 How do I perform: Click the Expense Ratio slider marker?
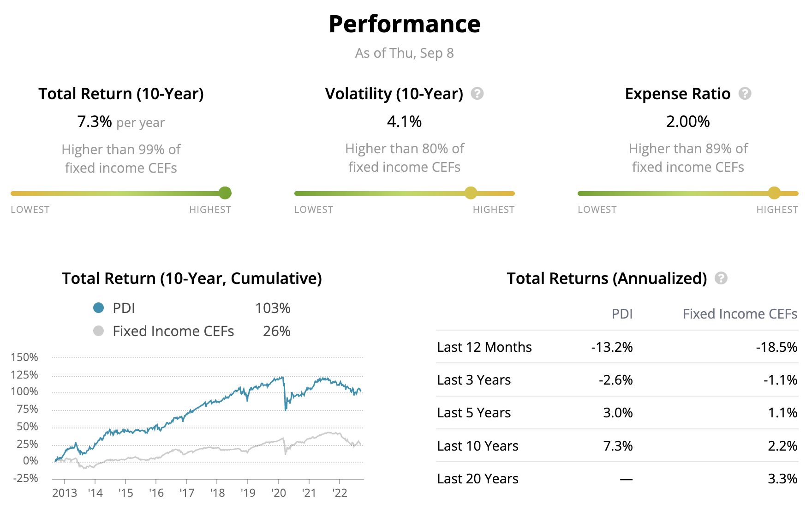774,193
